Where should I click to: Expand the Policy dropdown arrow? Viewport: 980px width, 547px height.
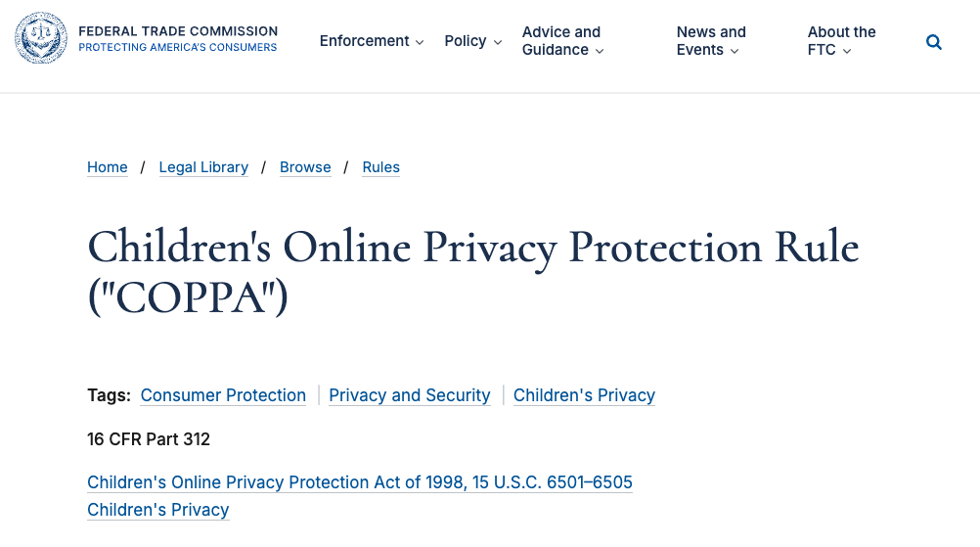tap(498, 42)
